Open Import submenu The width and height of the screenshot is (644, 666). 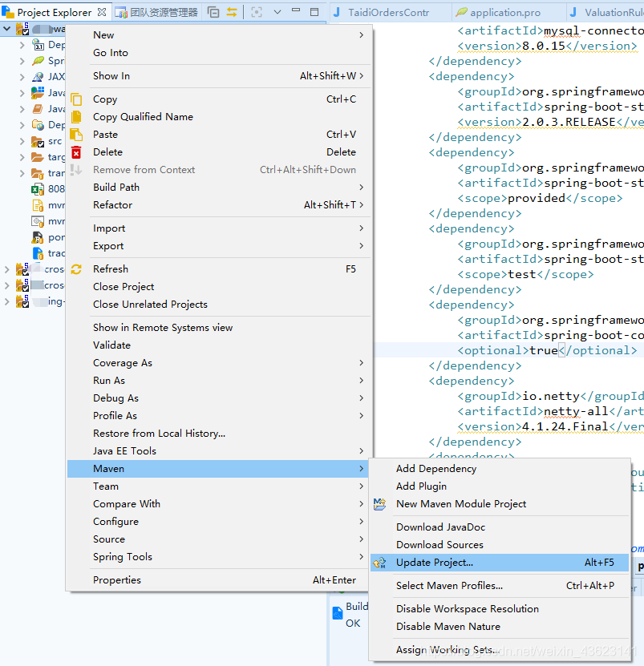point(219,228)
